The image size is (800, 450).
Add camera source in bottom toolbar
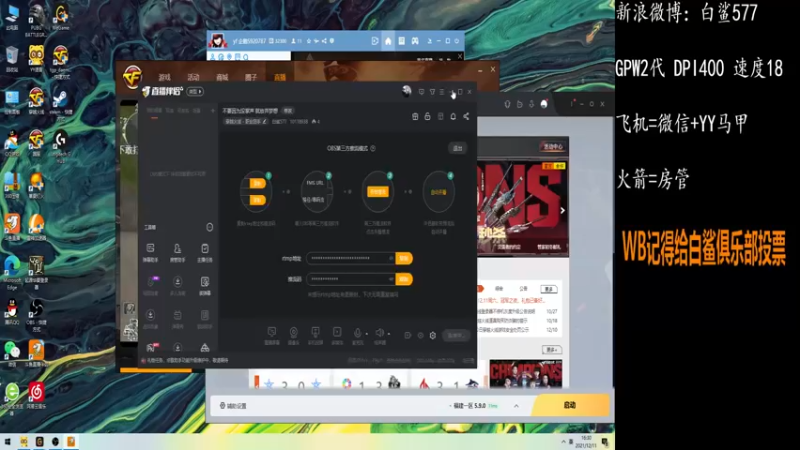point(293,335)
